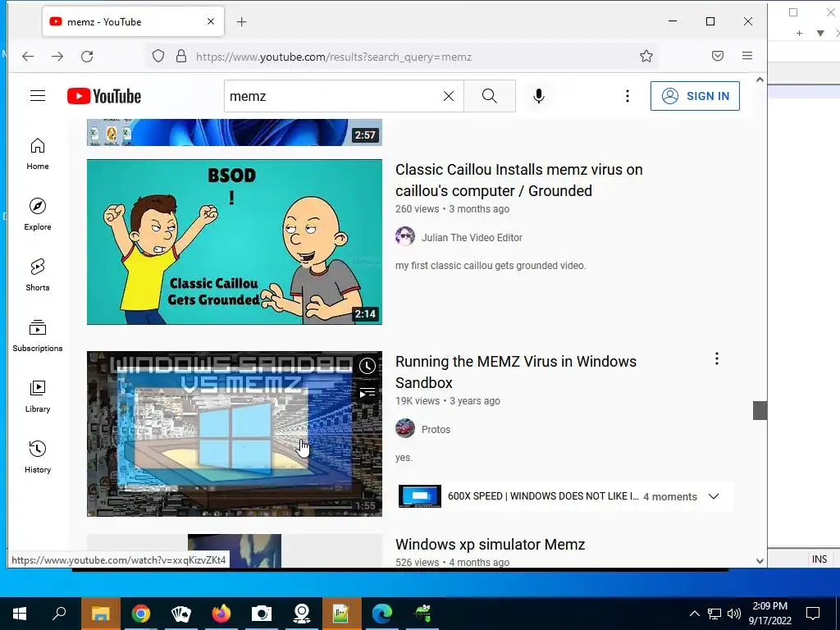Image resolution: width=840 pixels, height=630 pixels.
Task: Show site security padlock info
Action: point(181,57)
